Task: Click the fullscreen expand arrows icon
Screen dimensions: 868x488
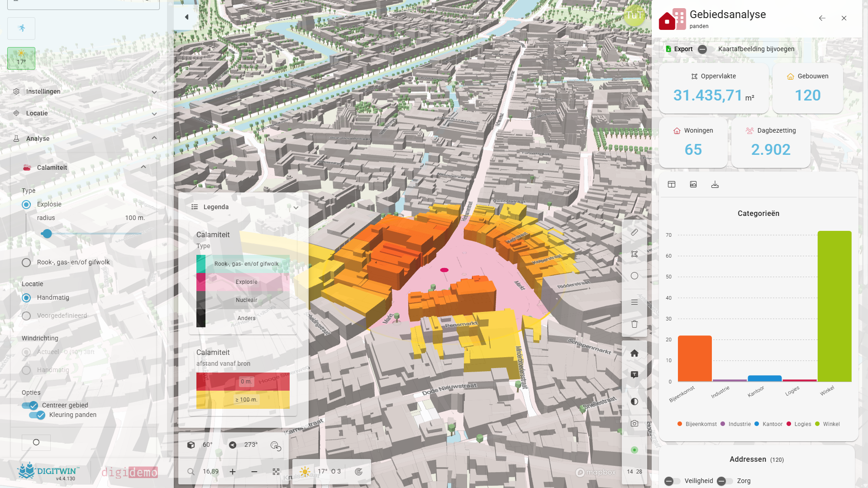Action: tap(276, 472)
